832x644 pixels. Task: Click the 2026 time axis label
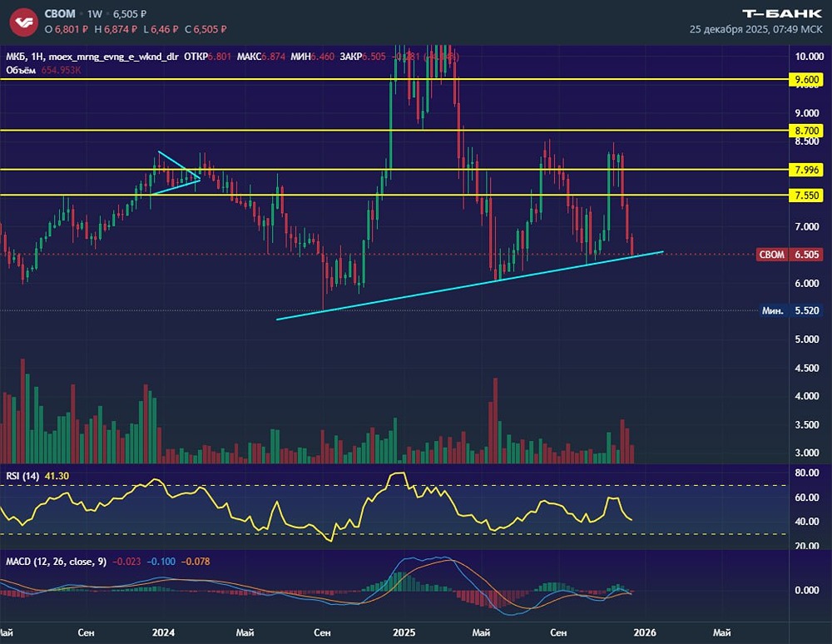tap(645, 633)
